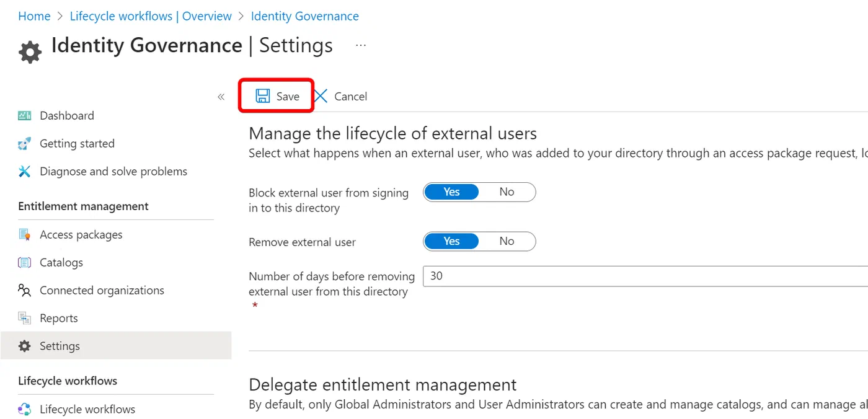This screenshot has height=419, width=868.
Task: Collapse the sidebar with double chevron
Action: [x=221, y=97]
